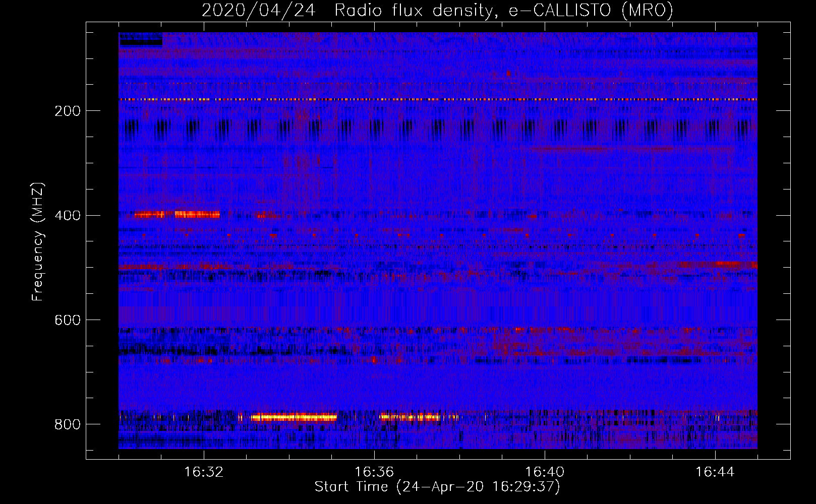Screen dimensions: 816x504
Task: Click the 400 frequency tick label
Action: 68,216
